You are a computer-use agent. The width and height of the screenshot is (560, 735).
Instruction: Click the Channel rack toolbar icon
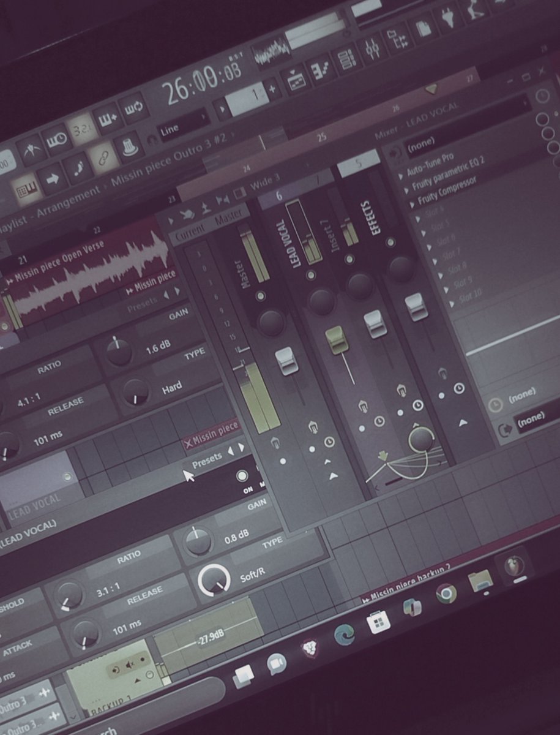pos(346,59)
